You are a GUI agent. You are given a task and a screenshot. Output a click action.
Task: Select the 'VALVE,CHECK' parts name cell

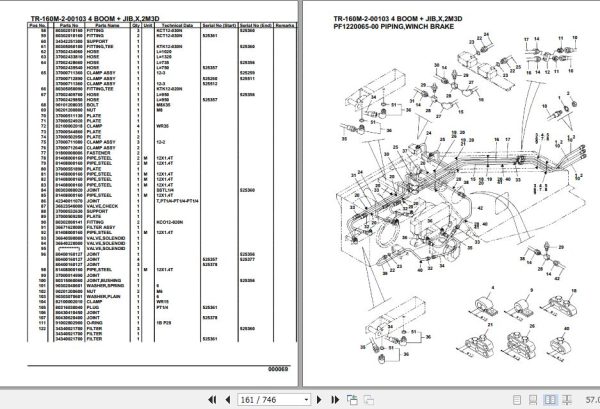102,206
